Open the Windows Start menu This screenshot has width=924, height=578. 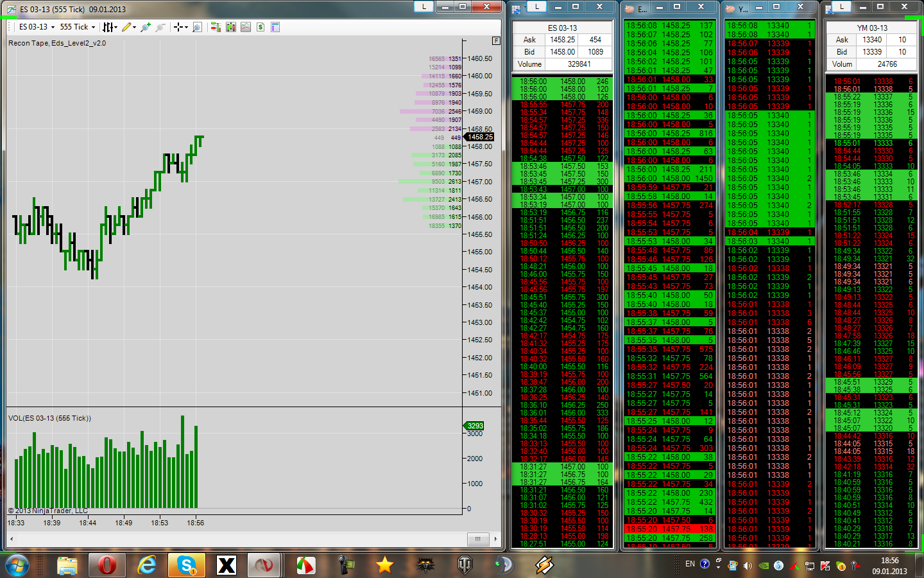pyautogui.click(x=17, y=565)
